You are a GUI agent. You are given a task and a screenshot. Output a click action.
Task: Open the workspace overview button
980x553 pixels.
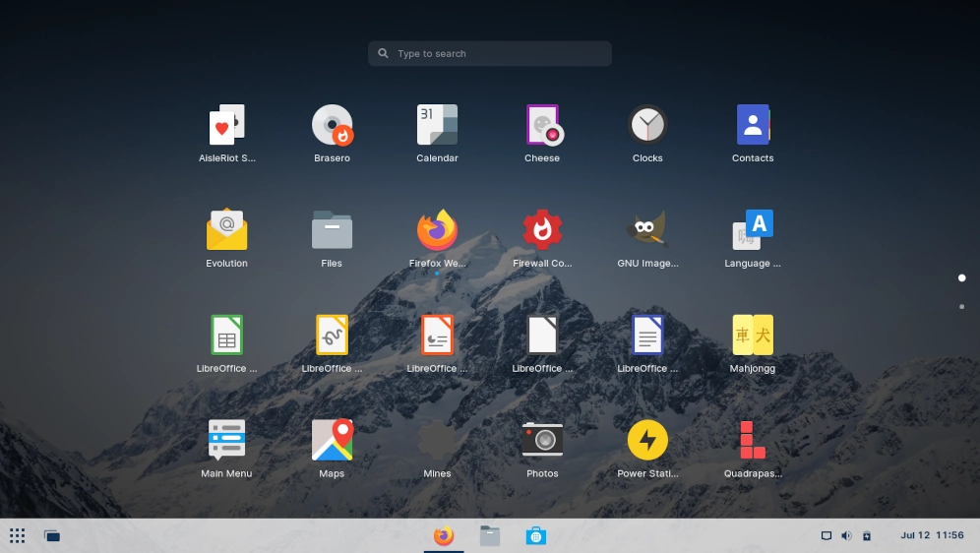(52, 536)
